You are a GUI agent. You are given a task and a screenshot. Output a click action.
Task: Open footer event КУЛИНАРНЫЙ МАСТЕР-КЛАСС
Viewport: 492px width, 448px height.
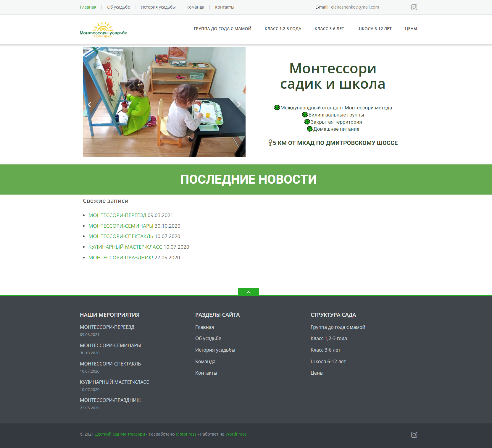tap(114, 382)
